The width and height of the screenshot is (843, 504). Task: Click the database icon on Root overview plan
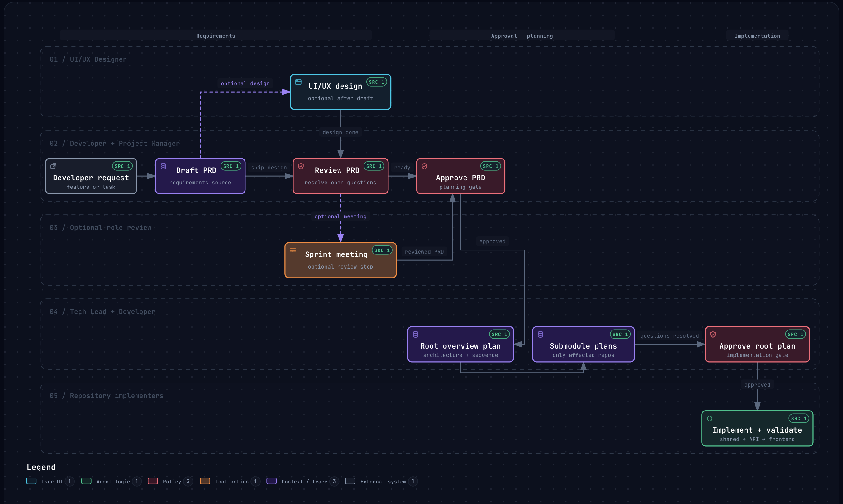pyautogui.click(x=415, y=335)
